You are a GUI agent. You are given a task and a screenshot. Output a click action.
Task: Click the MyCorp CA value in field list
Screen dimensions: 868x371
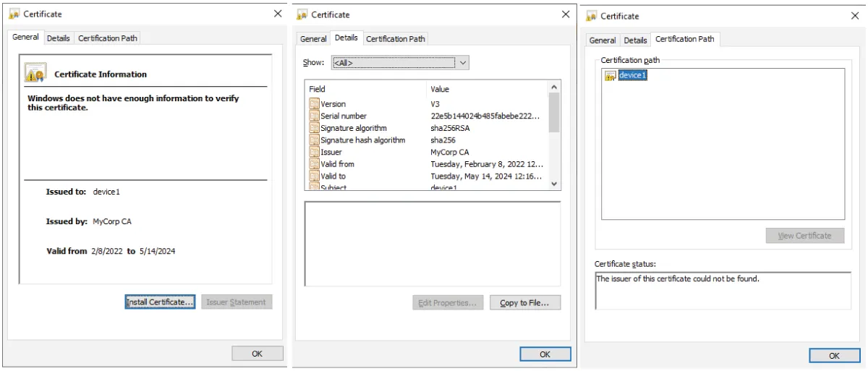click(450, 153)
